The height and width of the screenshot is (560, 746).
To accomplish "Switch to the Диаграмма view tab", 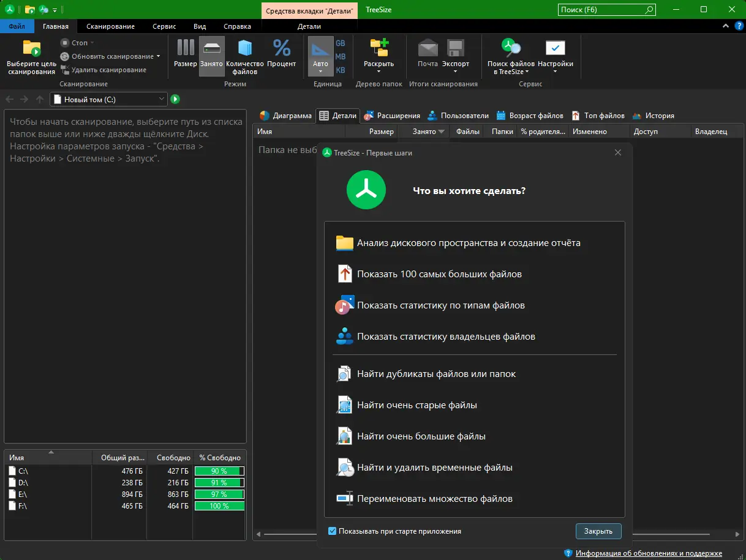I will point(285,115).
